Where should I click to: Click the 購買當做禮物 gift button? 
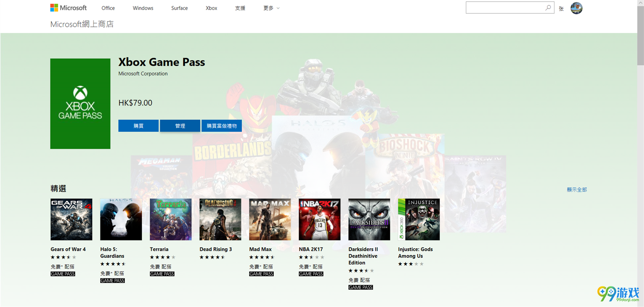pyautogui.click(x=222, y=126)
